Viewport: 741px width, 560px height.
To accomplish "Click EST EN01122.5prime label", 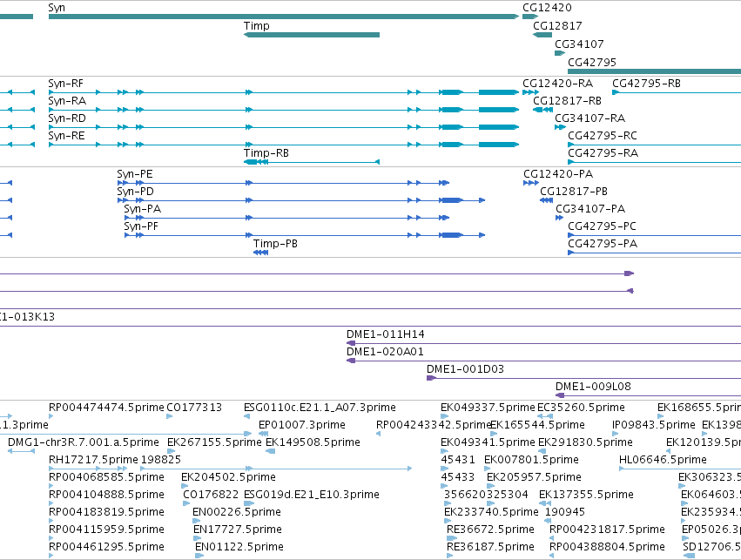I will 239,547.
